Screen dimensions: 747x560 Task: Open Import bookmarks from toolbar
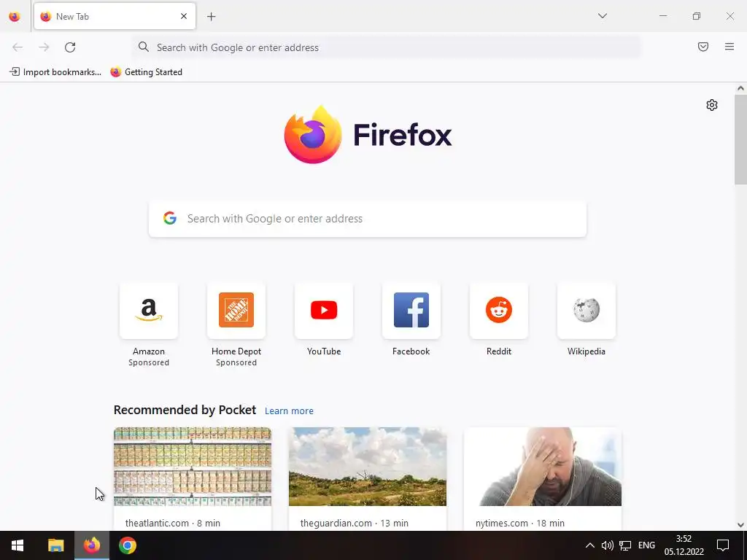[55, 72]
